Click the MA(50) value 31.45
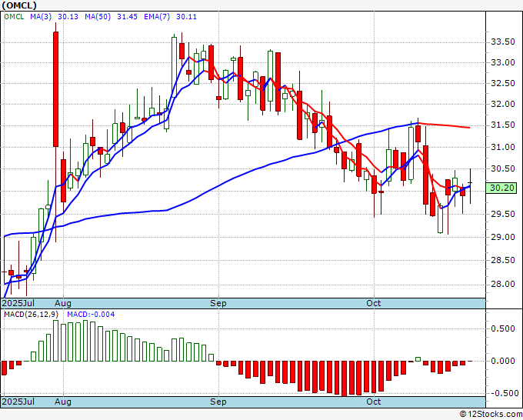Viewport: 523px width, 420px height. 127,17
